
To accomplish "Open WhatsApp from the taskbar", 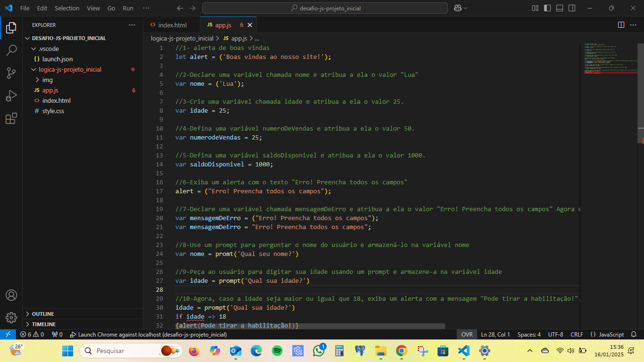I will coord(319,351).
